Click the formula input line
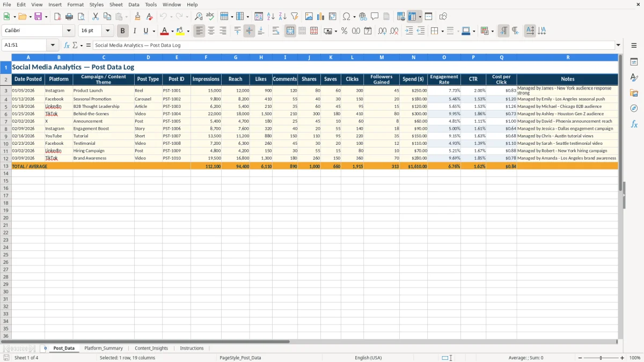Screen dimensions: 644x362 tap(353, 45)
